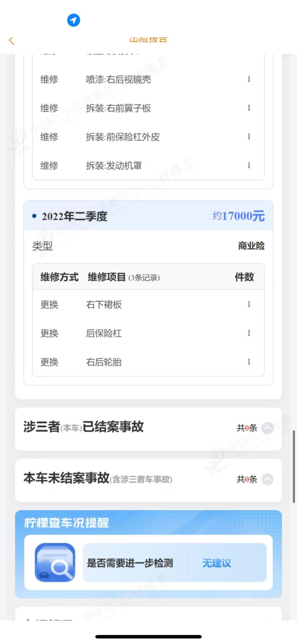297x644 pixels.
Task: Select the 拆装:右前翼子板 repair row
Action: (x=148, y=108)
